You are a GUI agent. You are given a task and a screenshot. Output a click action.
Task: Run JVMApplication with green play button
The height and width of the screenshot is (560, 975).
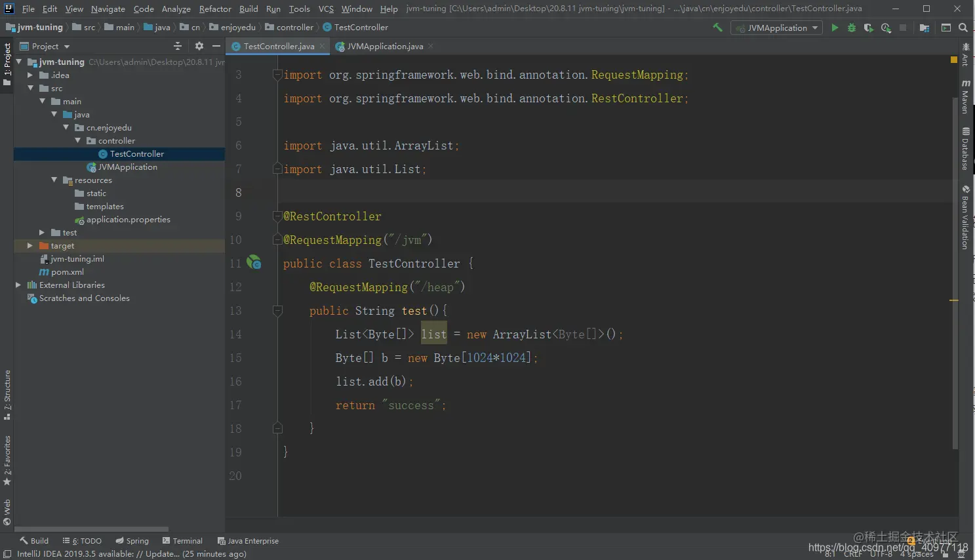[835, 28]
